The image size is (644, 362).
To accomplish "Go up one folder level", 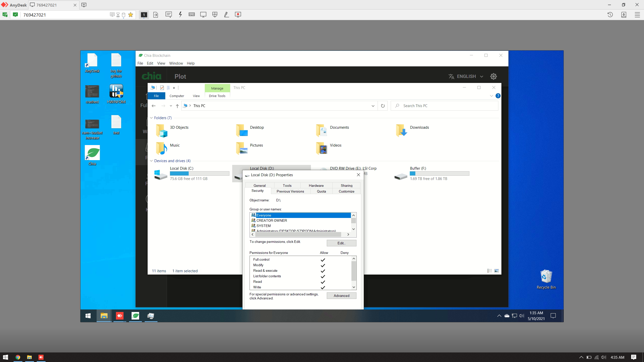I will 177,106.
